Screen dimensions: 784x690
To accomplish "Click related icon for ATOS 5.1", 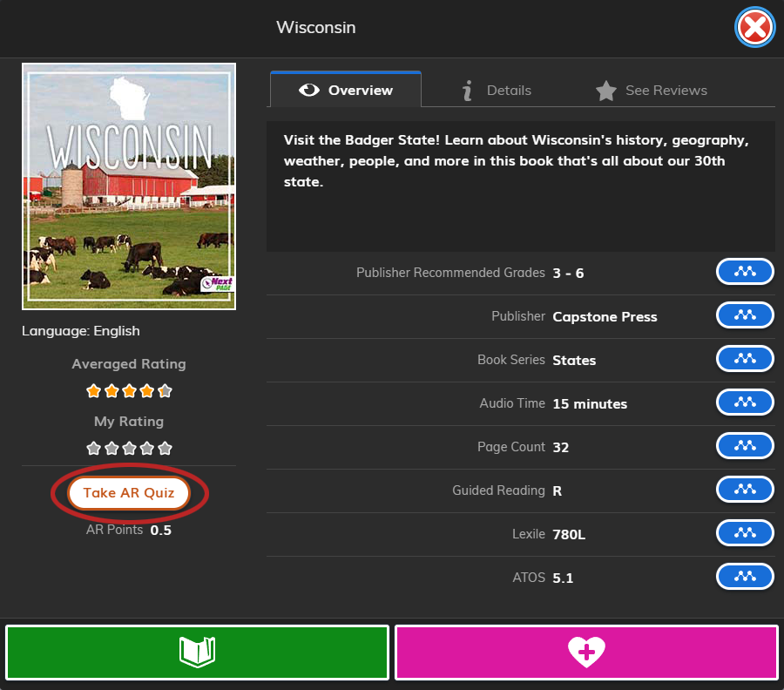I will point(745,577).
